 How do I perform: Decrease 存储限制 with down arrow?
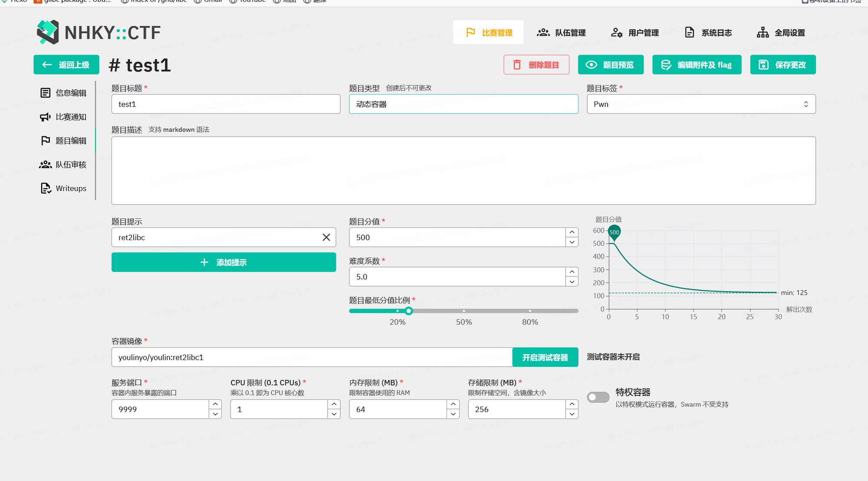coord(572,414)
